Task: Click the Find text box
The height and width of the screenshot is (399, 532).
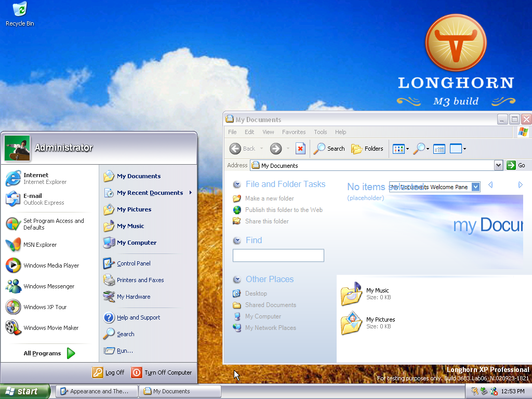Action: point(278,256)
